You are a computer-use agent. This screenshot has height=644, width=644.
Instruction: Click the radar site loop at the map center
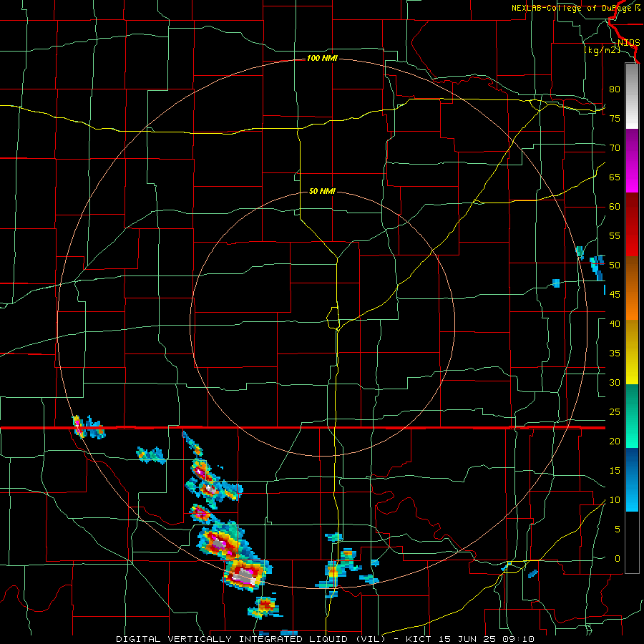click(x=333, y=318)
